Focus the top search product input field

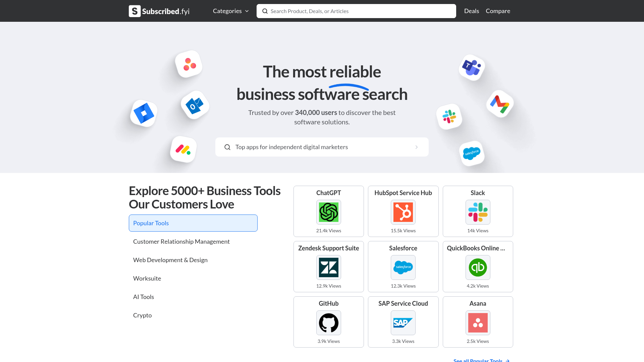[x=356, y=11]
